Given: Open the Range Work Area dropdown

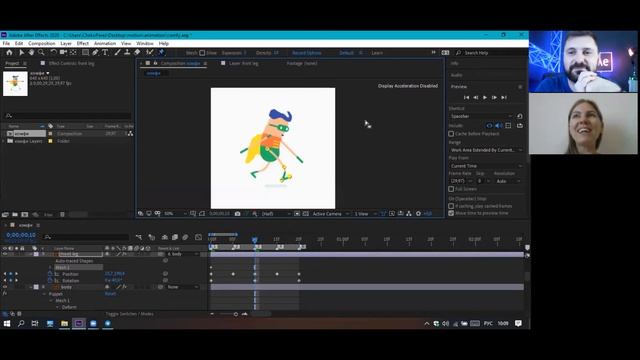Looking at the screenshot, I should (486, 150).
